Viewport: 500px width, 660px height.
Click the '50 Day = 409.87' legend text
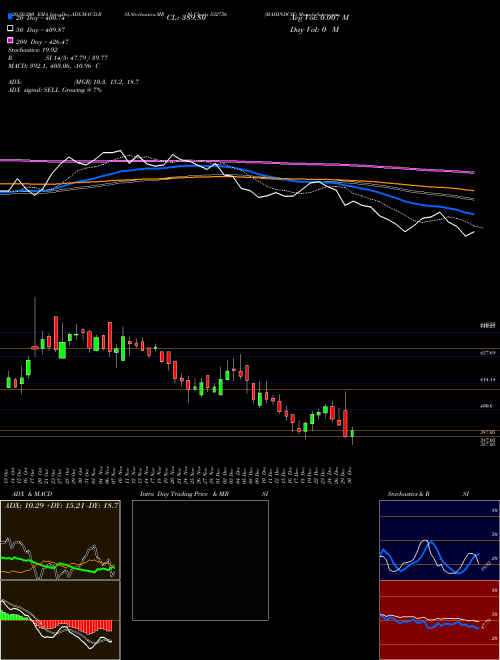coord(40,29)
